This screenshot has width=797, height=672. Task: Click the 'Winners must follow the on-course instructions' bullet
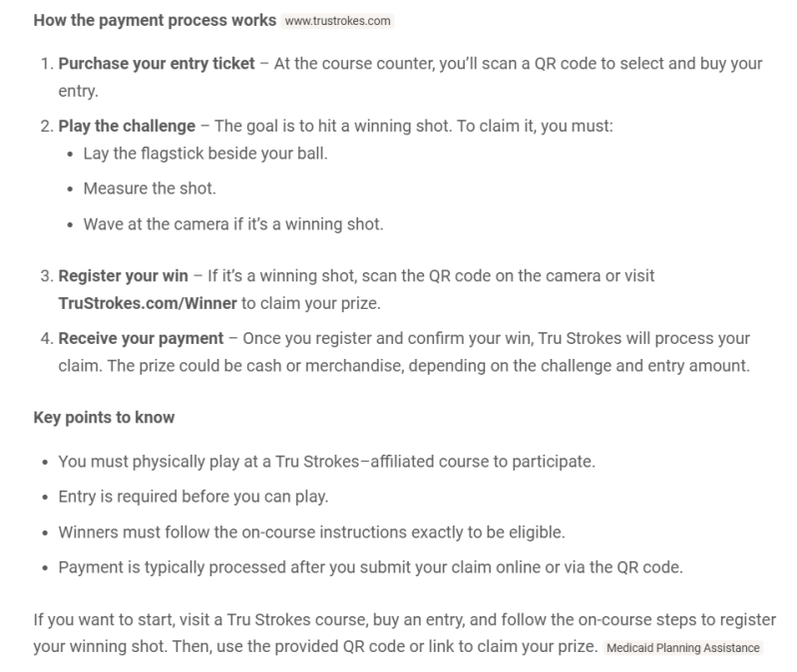[x=311, y=532]
